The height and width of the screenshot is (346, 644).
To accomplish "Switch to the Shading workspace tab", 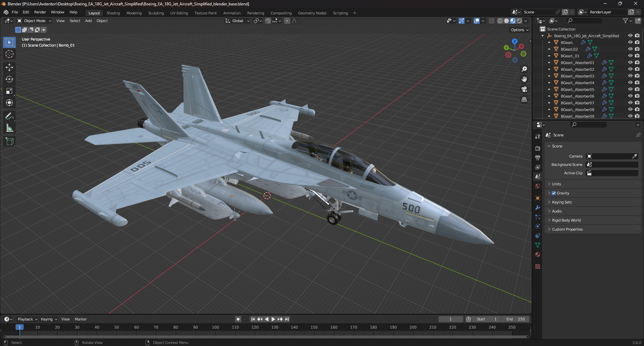I will (113, 13).
